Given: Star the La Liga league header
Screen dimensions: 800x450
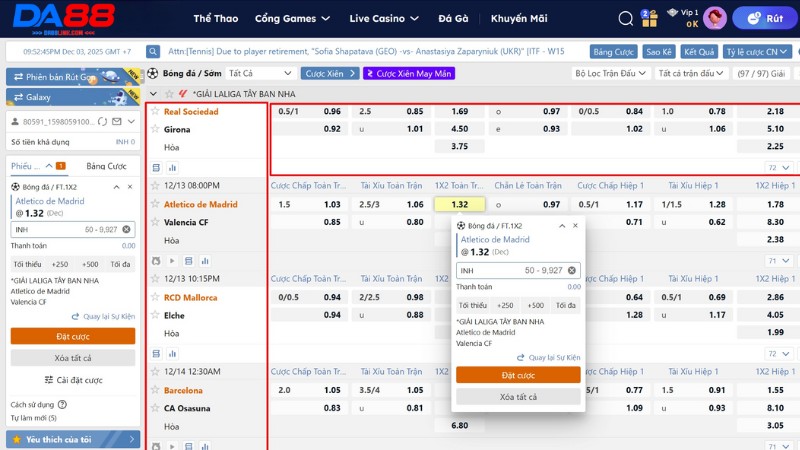Looking at the screenshot, I should click(169, 94).
